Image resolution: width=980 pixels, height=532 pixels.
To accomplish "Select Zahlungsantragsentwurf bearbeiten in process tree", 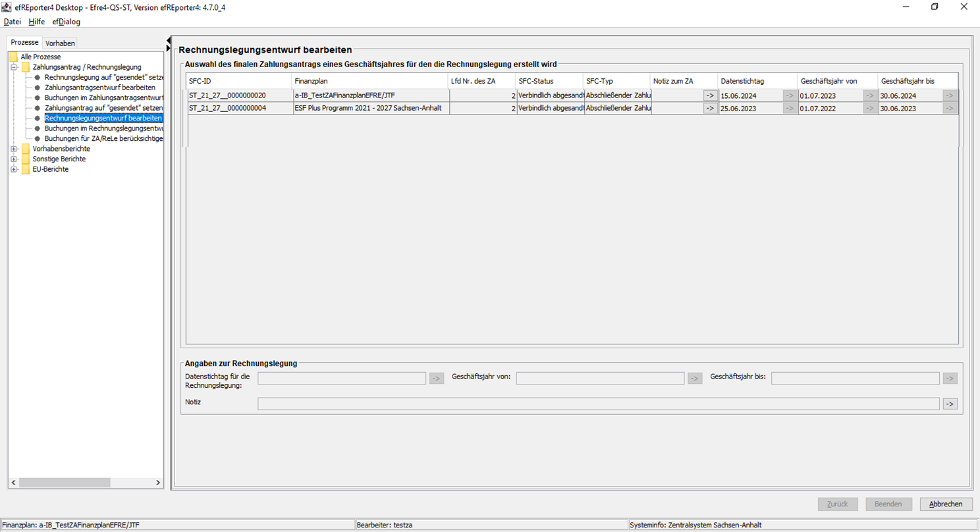I will pos(100,88).
